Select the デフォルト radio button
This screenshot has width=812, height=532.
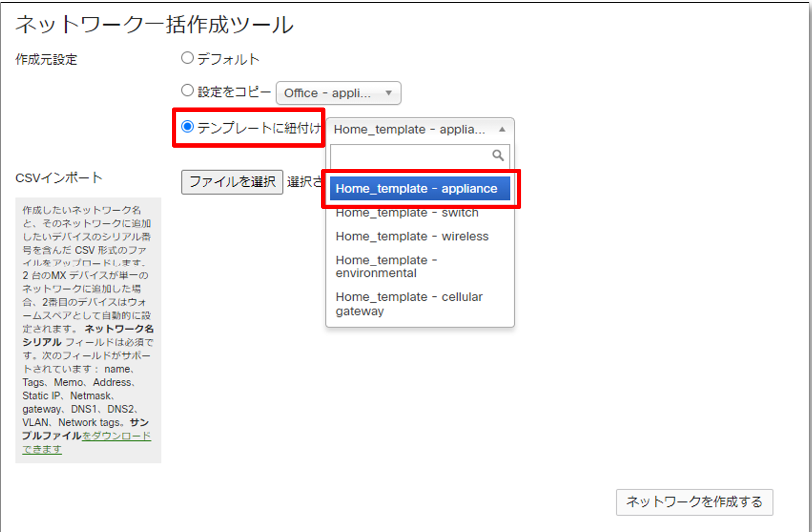tap(187, 58)
